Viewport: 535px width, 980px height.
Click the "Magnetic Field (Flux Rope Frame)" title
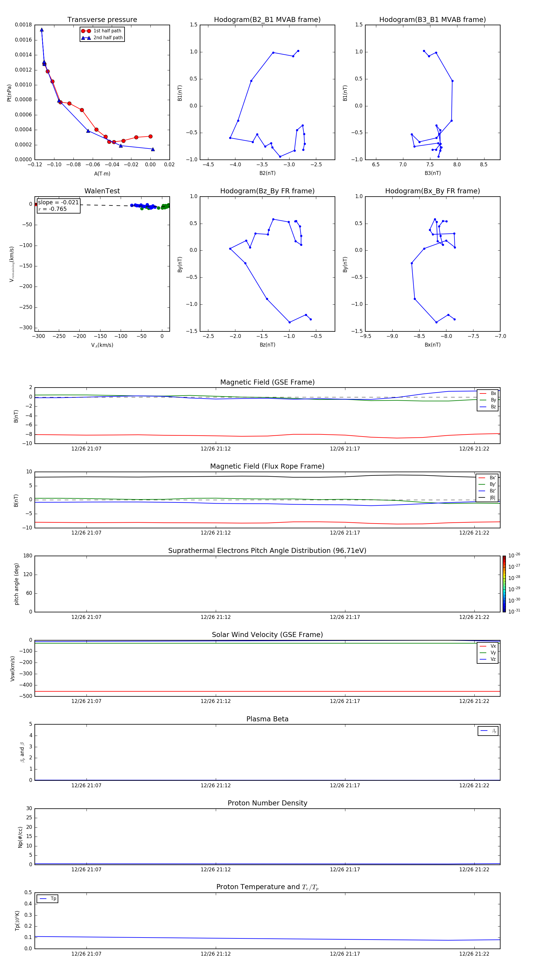[267, 467]
